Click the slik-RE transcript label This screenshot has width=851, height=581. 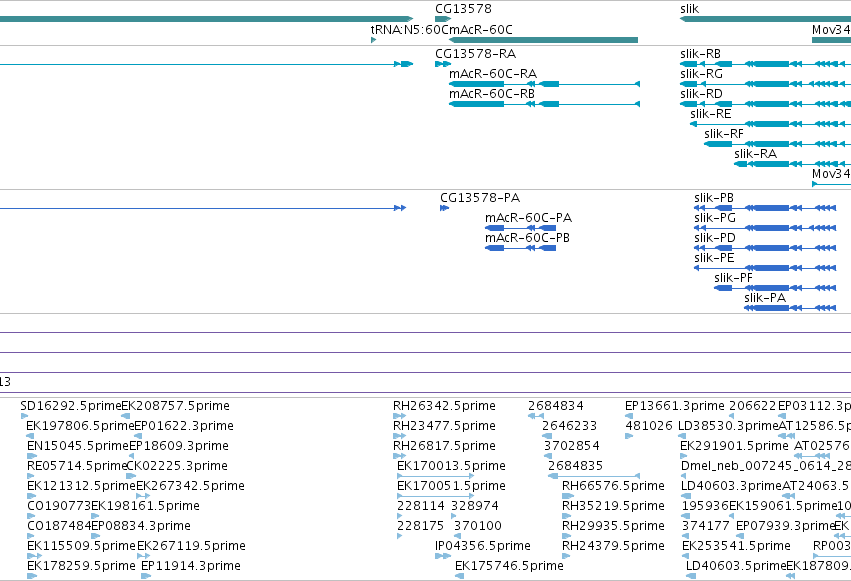coord(710,114)
